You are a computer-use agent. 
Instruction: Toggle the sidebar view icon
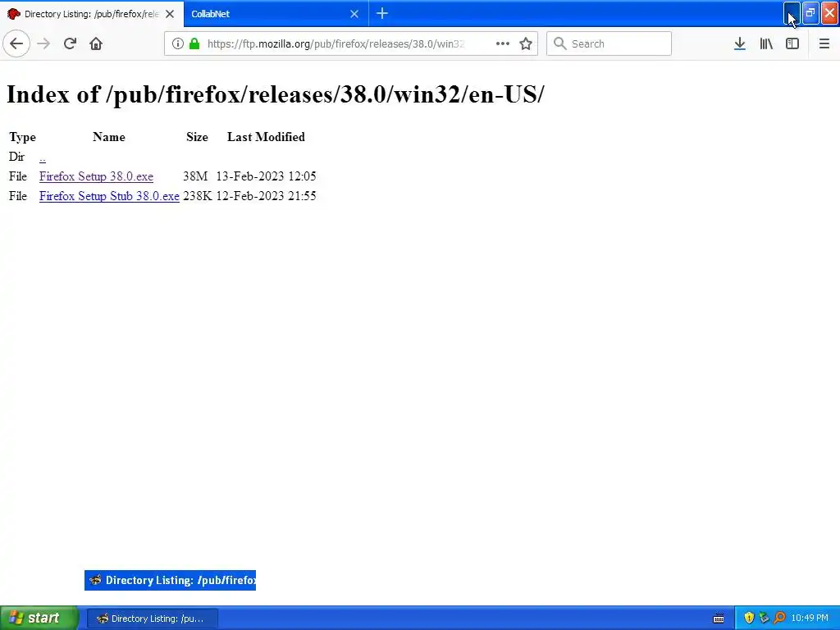tap(792, 43)
